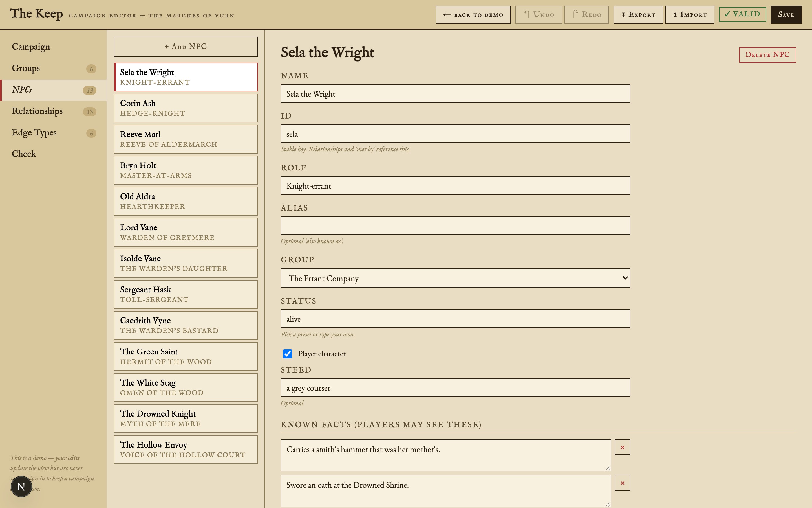Select The Green Saint entry
The width and height of the screenshot is (812, 508).
(186, 356)
